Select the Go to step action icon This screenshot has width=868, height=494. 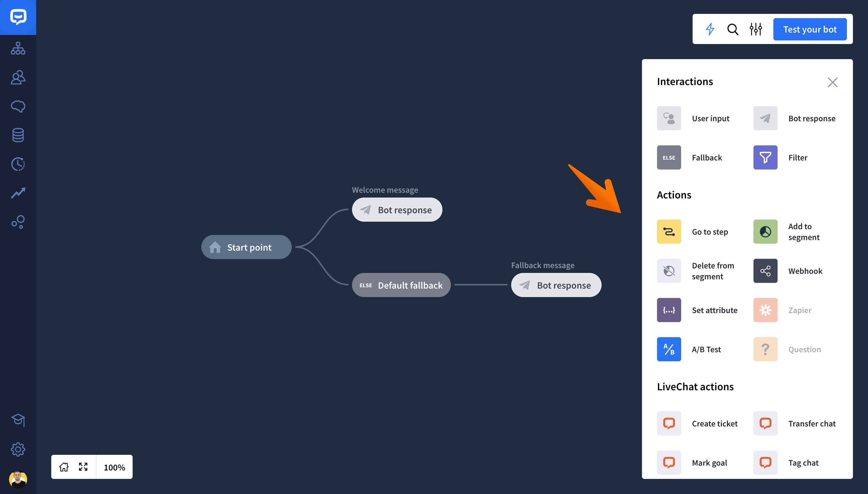[x=668, y=231]
